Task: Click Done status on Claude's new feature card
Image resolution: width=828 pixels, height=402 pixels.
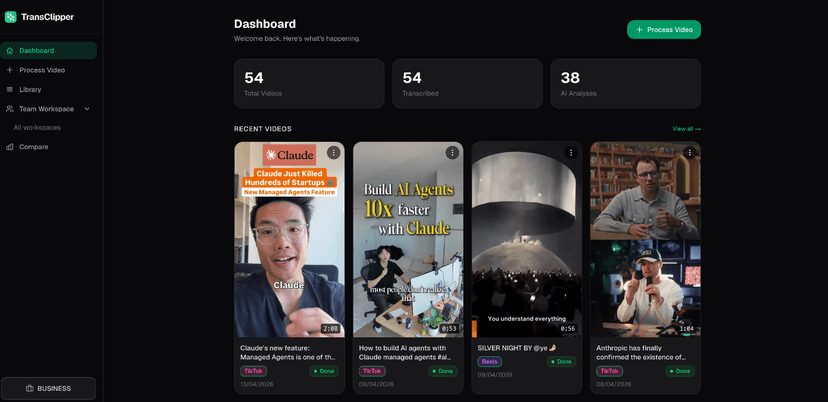Action: (324, 371)
